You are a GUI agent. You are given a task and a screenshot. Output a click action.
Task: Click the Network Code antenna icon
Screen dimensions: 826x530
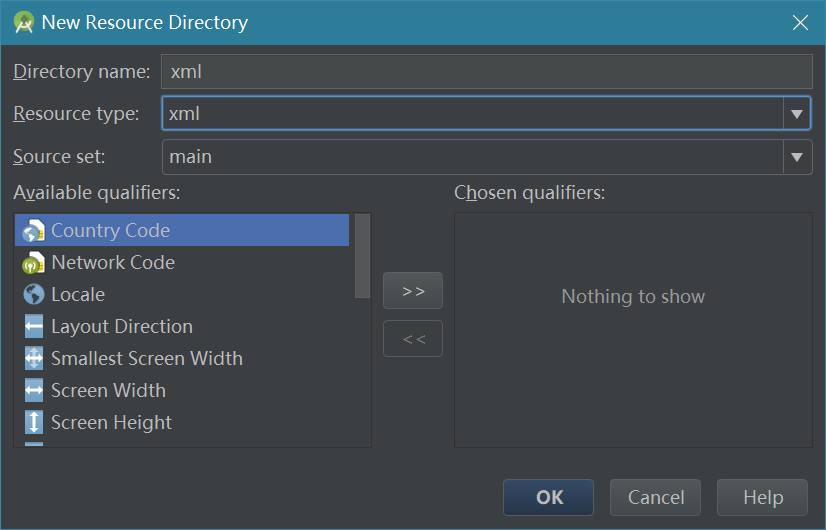click(x=34, y=263)
